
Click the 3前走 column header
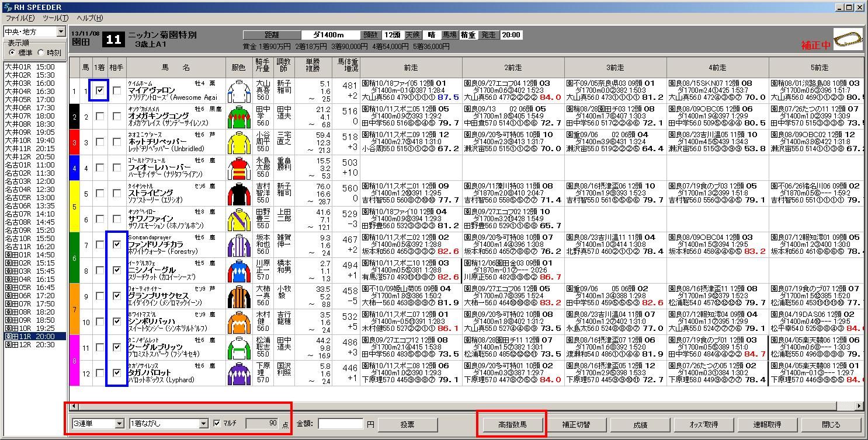[x=616, y=68]
